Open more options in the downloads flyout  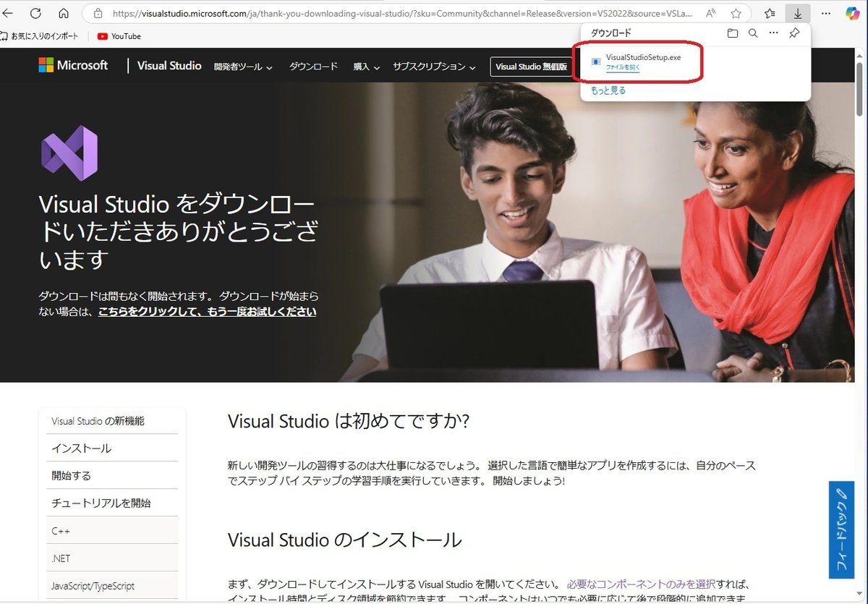click(773, 33)
